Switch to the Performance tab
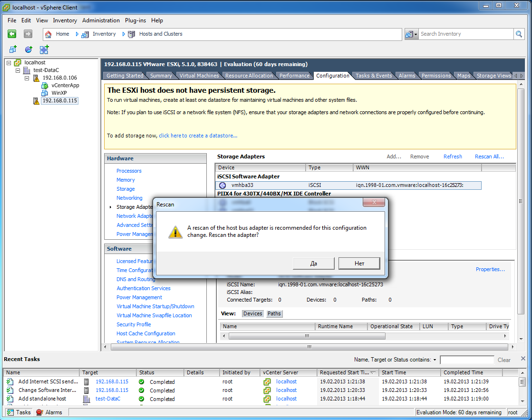The image size is (532, 420). 294,76
